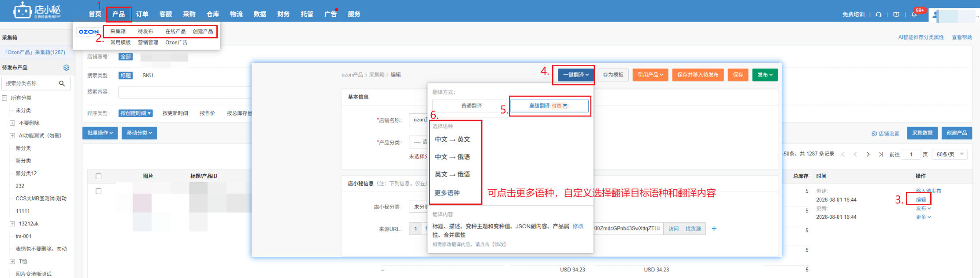
Task: Click the 前往 page number field
Action: pyautogui.click(x=911, y=154)
